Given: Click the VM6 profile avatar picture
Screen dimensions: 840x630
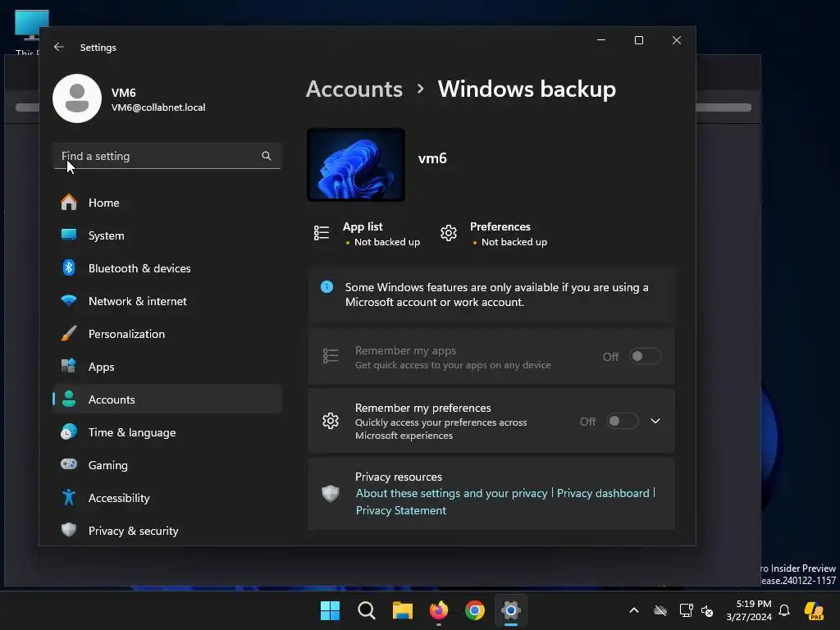Looking at the screenshot, I should [77, 98].
